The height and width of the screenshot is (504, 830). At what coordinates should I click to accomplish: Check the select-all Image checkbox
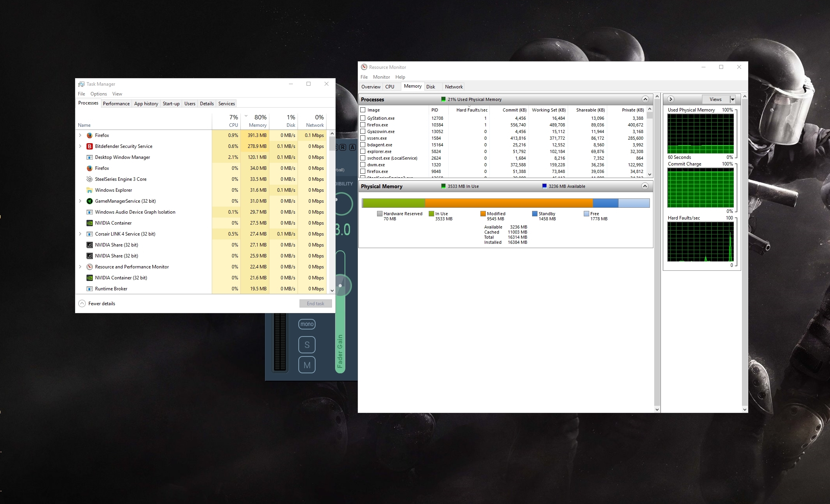(x=363, y=110)
